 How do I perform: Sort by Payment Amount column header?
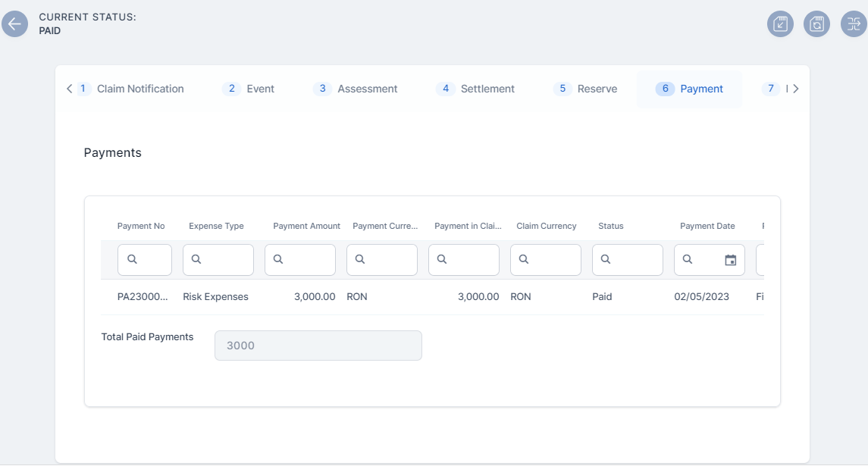coord(306,226)
